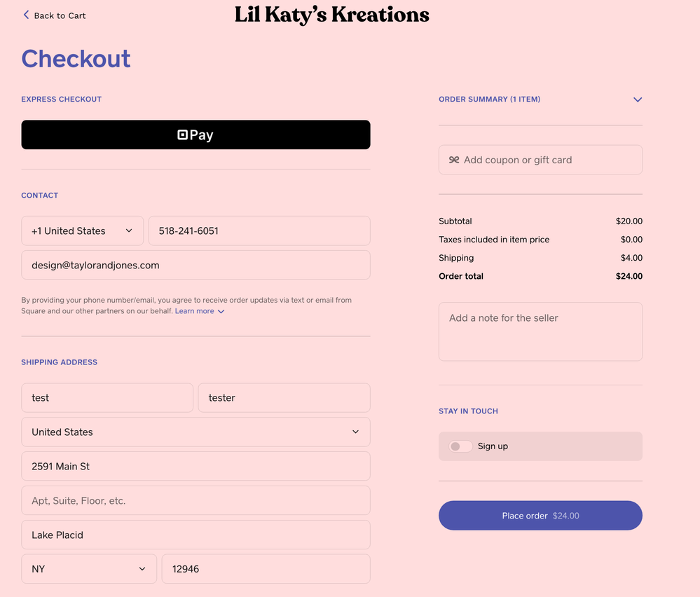Expand the Order Summary chevron

point(638,99)
